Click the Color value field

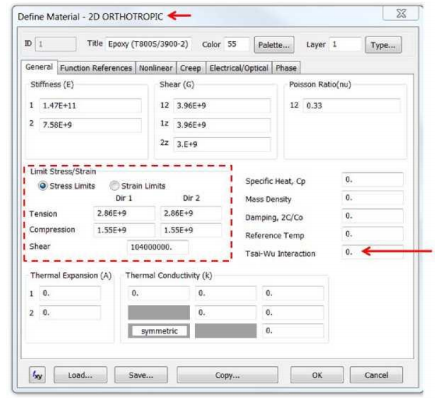[x=236, y=44]
